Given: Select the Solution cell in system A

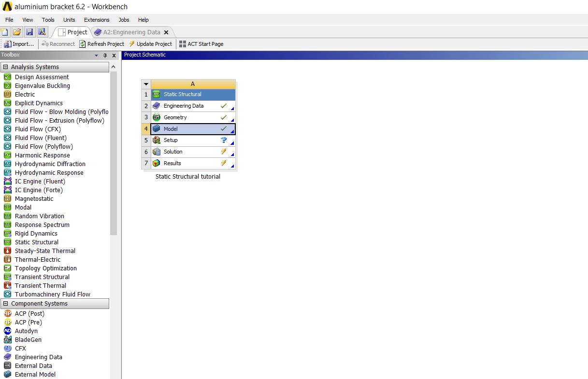Looking at the screenshot, I should (193, 152).
